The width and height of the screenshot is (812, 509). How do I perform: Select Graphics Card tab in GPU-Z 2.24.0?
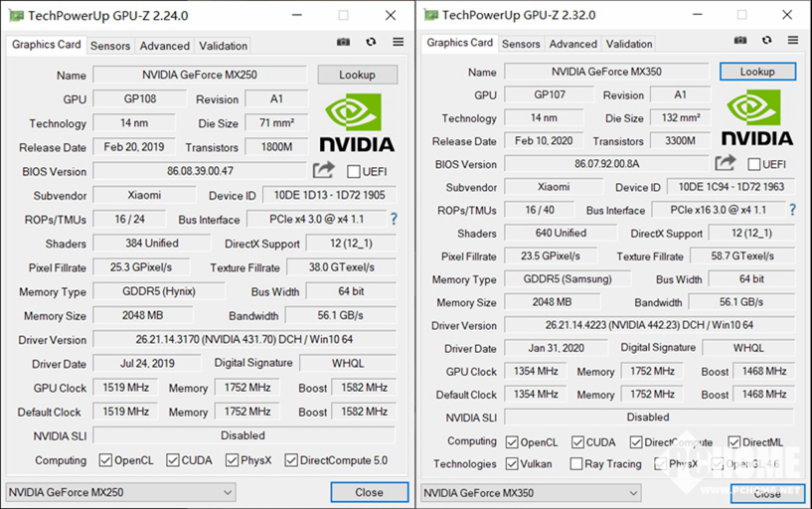tap(46, 45)
